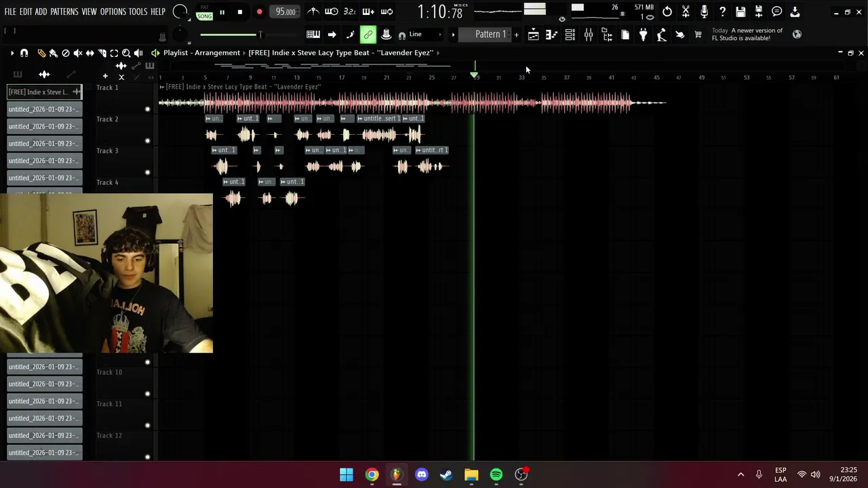Select the Slip tool

[90, 53]
